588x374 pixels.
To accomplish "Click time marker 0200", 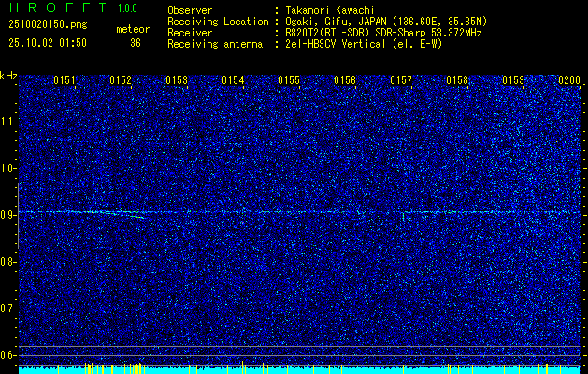I will pyautogui.click(x=569, y=80).
